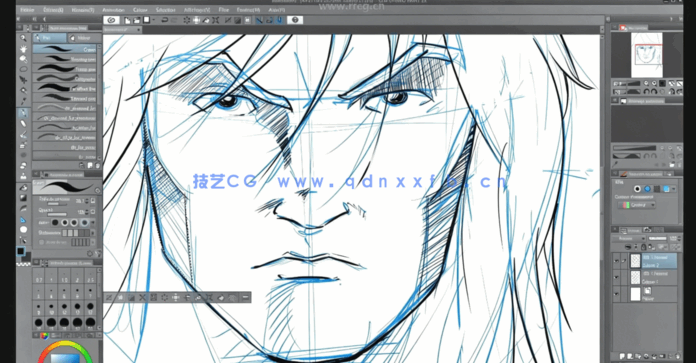Click the Clear starburst icon in the command bar
Screen dimensions: 696x363
tap(187, 20)
